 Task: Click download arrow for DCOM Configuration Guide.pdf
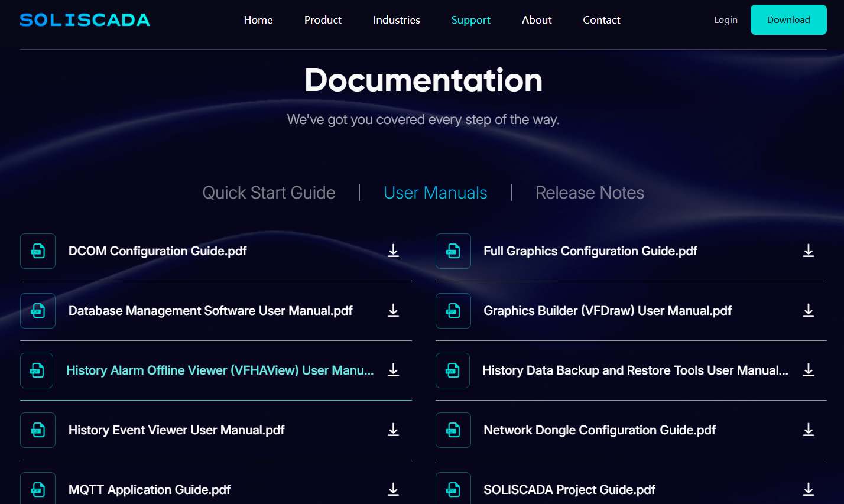pyautogui.click(x=393, y=251)
